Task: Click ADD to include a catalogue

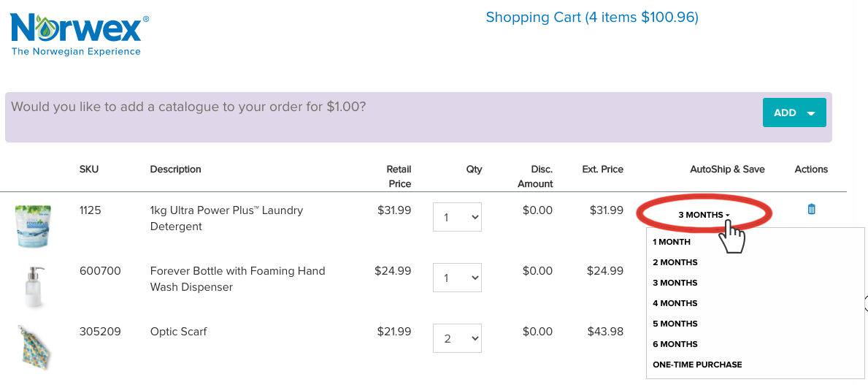Action: (794, 113)
